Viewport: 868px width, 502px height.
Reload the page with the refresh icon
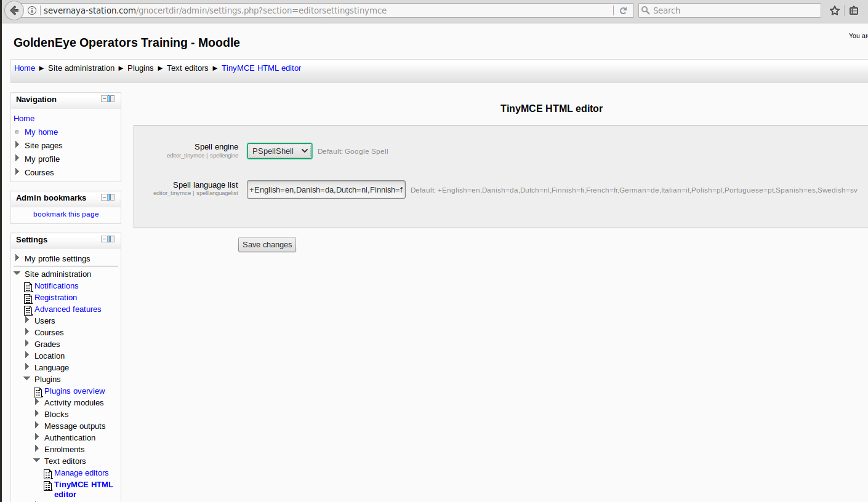(x=623, y=10)
